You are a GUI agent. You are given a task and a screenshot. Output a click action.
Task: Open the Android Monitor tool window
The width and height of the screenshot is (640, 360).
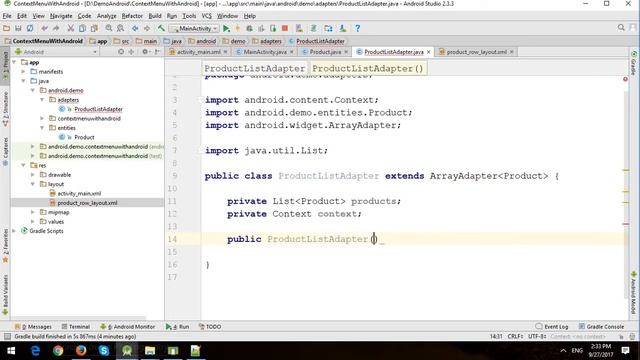(128, 327)
